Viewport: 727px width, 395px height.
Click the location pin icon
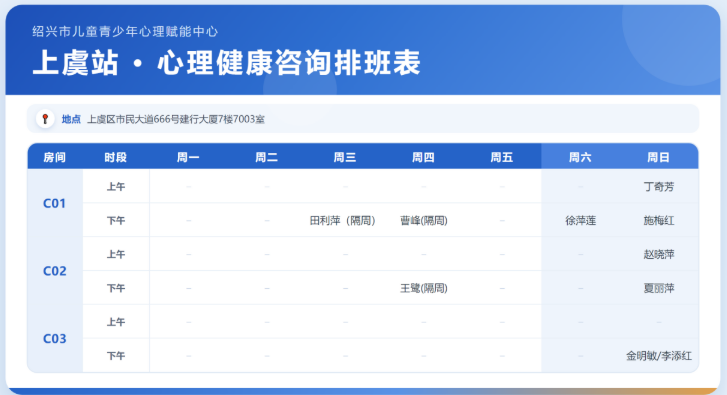pos(45,119)
